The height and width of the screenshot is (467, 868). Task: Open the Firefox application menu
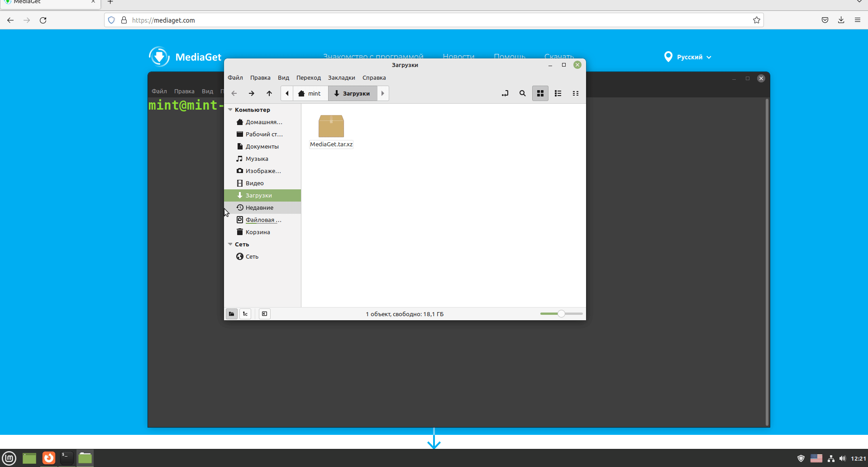[858, 20]
